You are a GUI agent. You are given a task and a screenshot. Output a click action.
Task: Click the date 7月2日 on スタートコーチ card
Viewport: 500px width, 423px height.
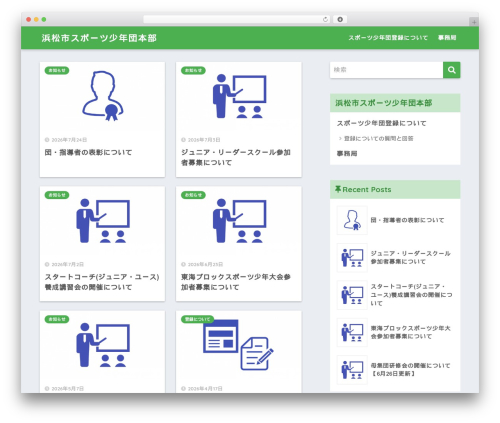[x=67, y=264]
